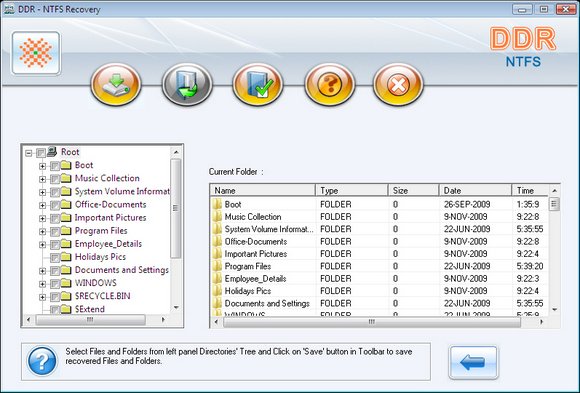Check the Office-Documents checkbox
Screen dimensions: 580x393
[55, 205]
